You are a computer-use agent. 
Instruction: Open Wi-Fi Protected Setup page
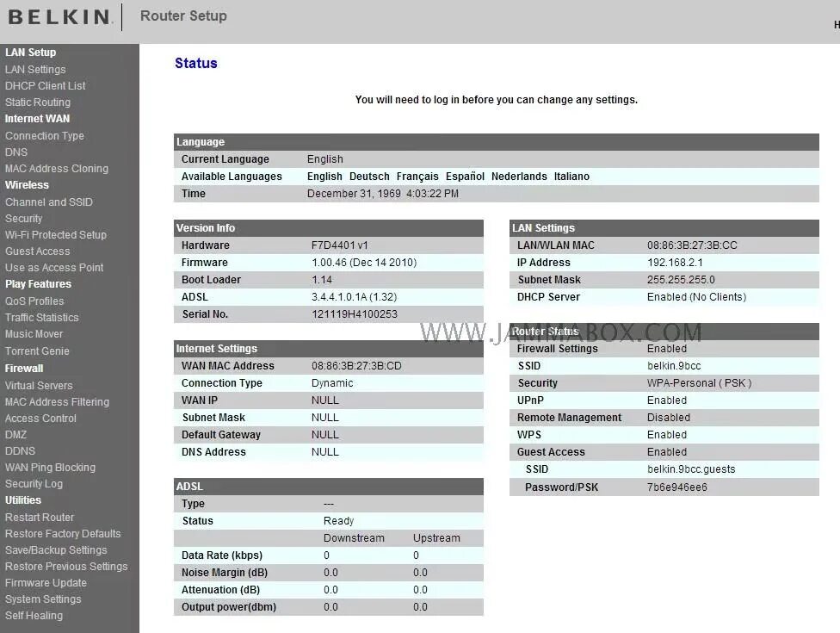[56, 235]
